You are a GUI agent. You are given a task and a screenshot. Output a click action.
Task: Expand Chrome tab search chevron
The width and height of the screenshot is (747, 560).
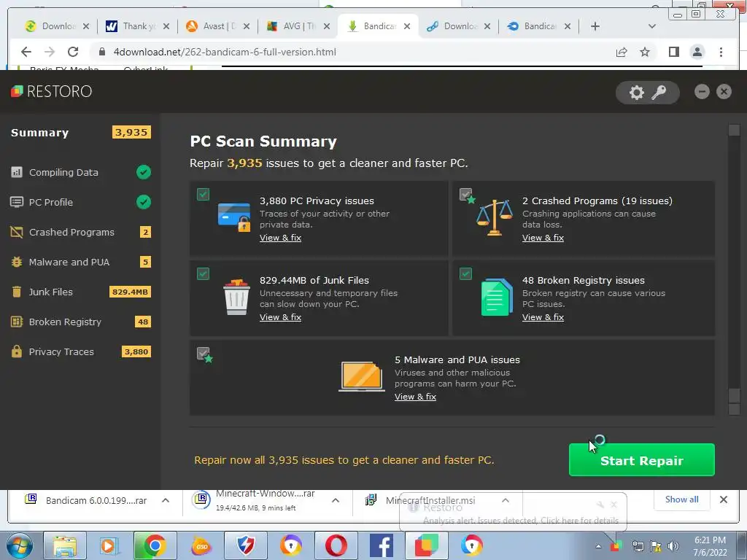point(652,26)
